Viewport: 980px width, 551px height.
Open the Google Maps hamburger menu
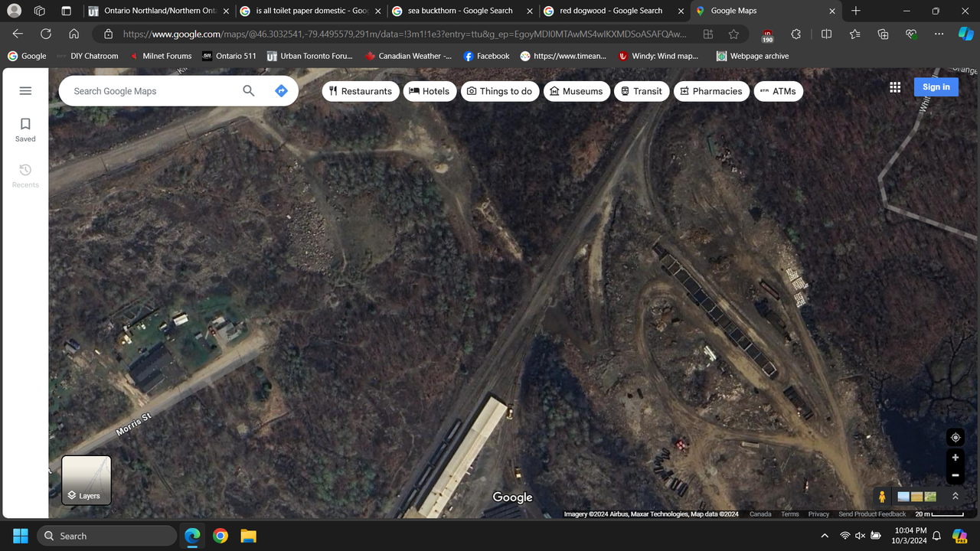[25, 91]
